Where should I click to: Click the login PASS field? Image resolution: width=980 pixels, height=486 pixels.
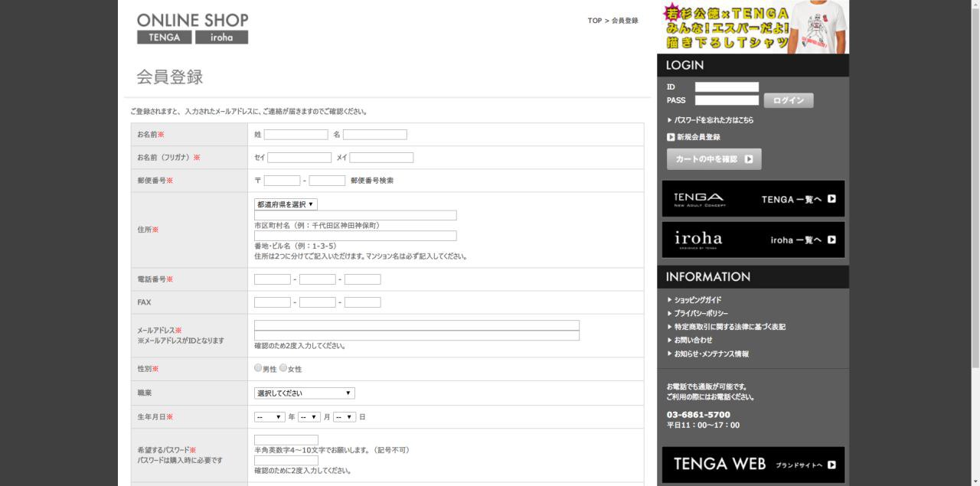(727, 100)
